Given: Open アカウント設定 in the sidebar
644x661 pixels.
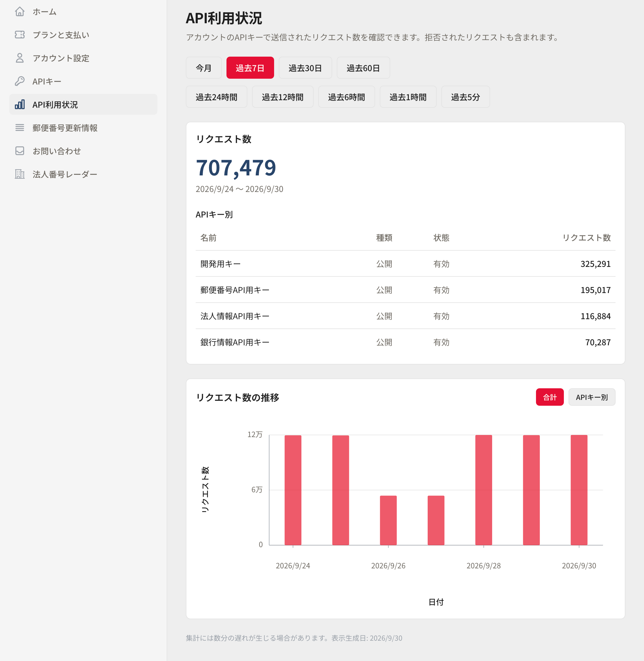Looking at the screenshot, I should click(x=83, y=58).
